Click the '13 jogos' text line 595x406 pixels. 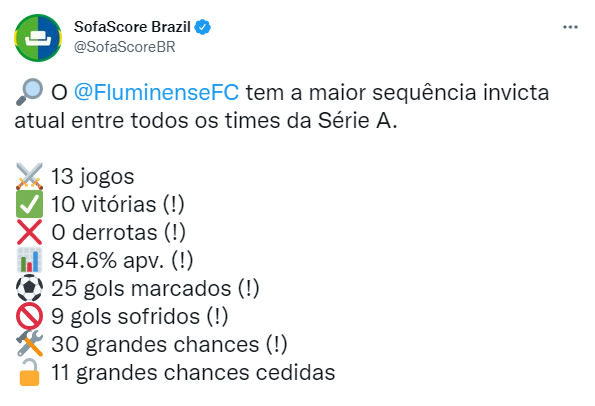coord(93,177)
